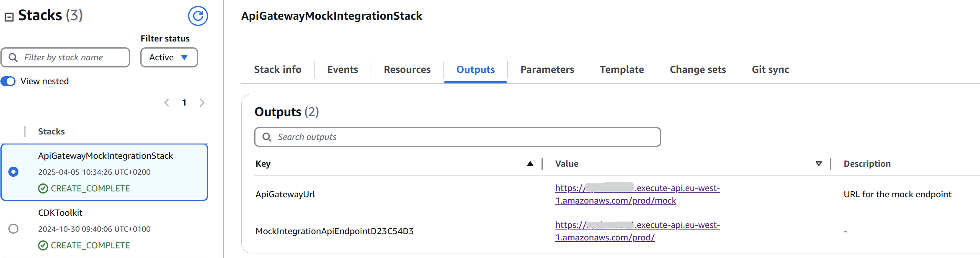Click the ApiGatewayMockIntegrationStack name in list
Viewport: 980px width, 258px height.
click(x=106, y=156)
